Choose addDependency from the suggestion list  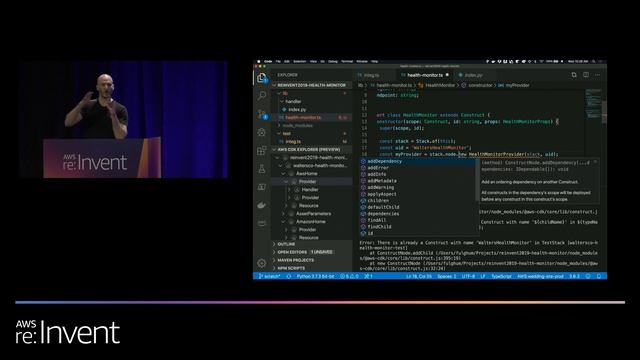coord(417,161)
